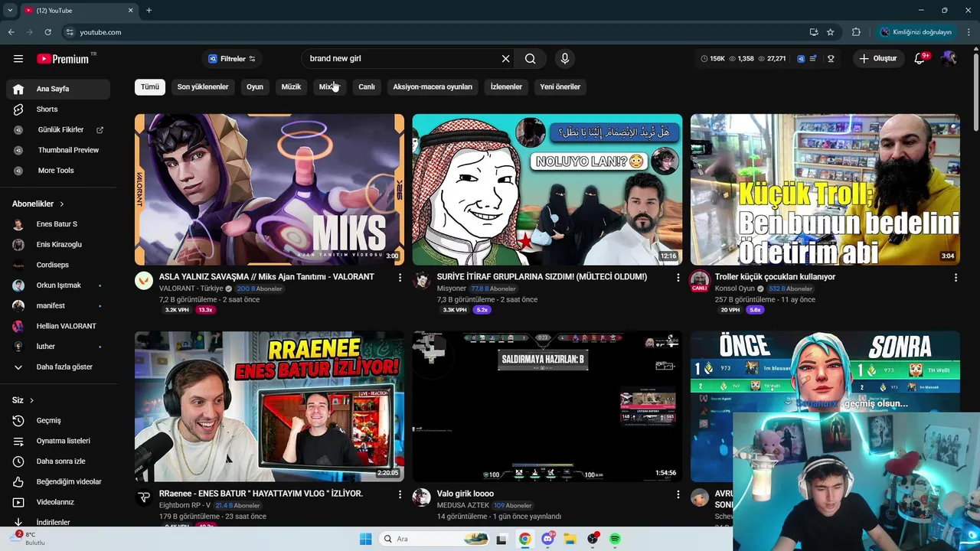Select the Canlı filter chip

pyautogui.click(x=367, y=87)
